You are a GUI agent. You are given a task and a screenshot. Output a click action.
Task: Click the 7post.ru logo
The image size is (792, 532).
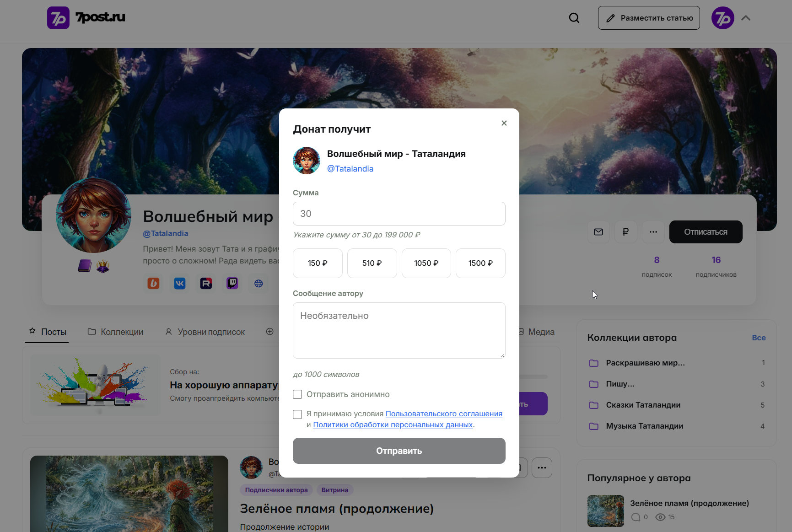86,18
